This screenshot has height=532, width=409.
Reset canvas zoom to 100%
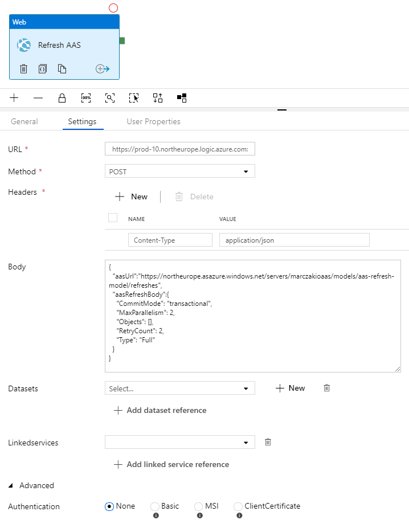point(86,98)
